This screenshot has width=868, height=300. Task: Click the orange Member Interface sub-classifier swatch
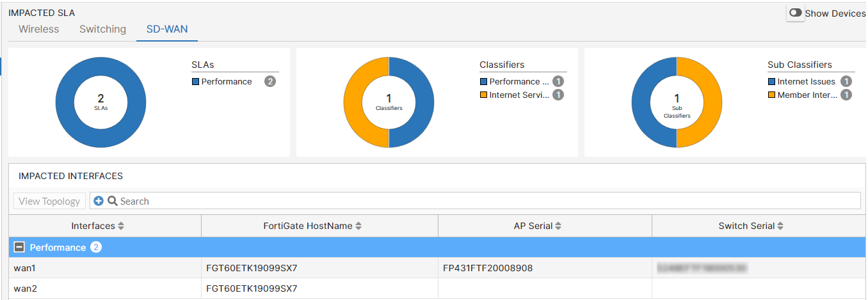click(x=771, y=95)
